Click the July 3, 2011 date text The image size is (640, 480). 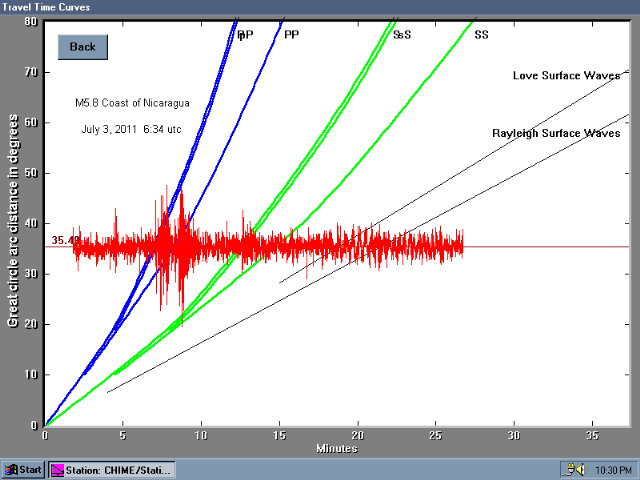131,129
